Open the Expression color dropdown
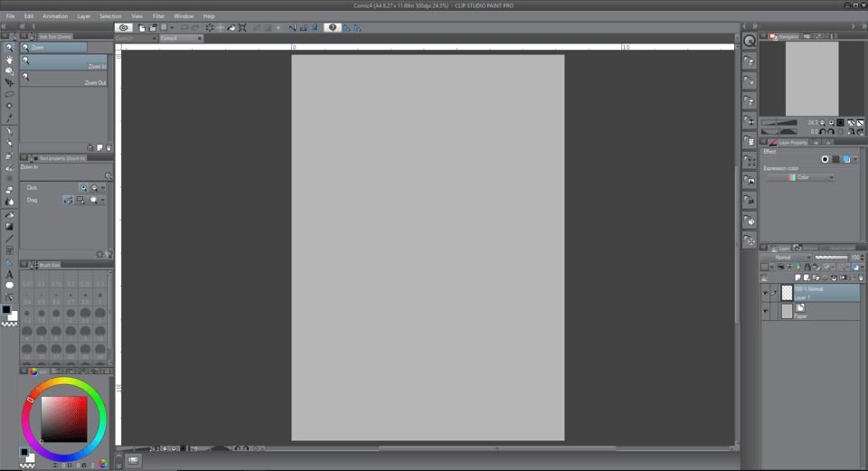This screenshot has width=868, height=471. [800, 177]
